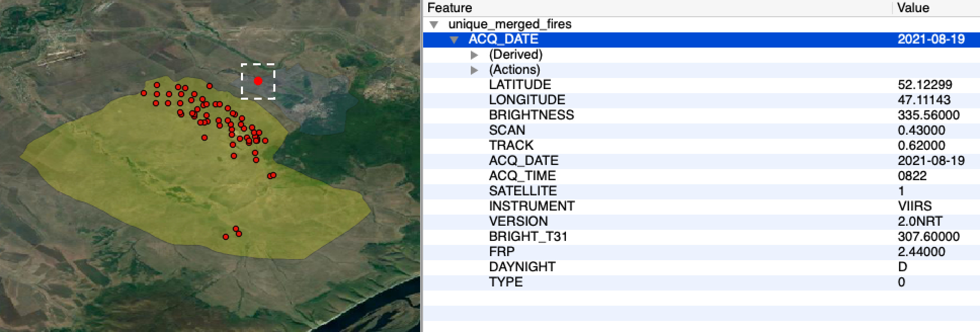Click the brightness value 335.56000
Screen dimensions: 980x332
(929, 115)
